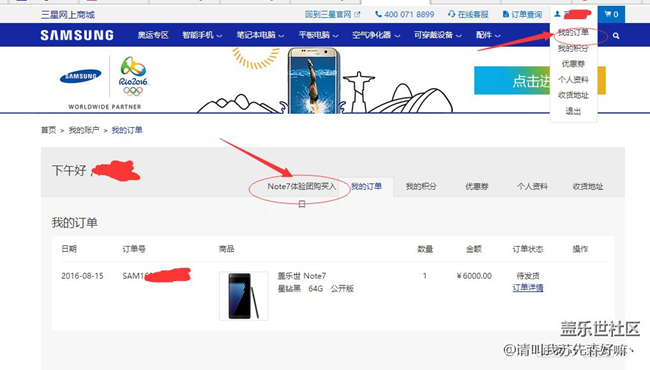This screenshot has width=650, height=370.
Task: Select 退出 logout in account menu
Action: 573,111
